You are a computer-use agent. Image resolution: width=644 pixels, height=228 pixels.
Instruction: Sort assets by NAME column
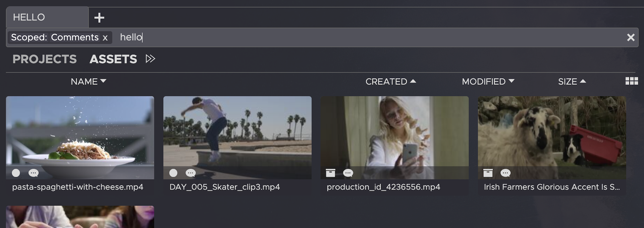coord(88,81)
